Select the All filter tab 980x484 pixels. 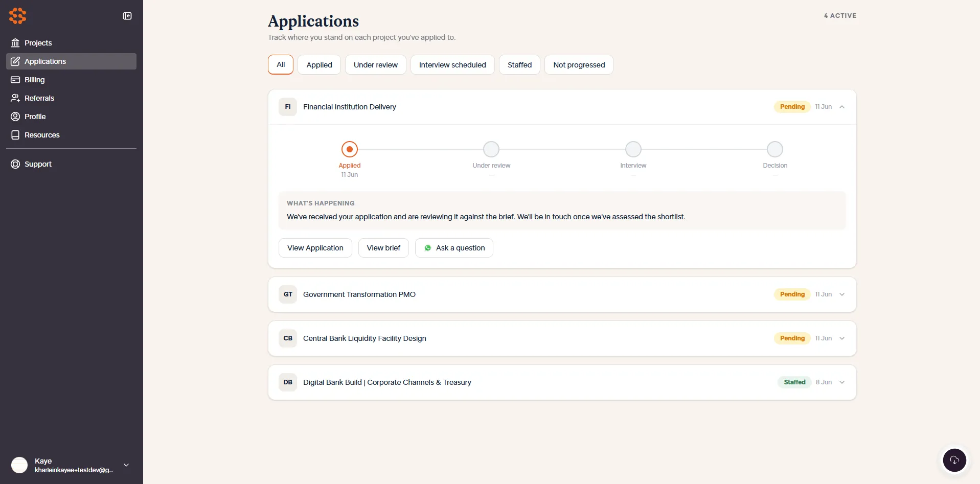[281, 64]
